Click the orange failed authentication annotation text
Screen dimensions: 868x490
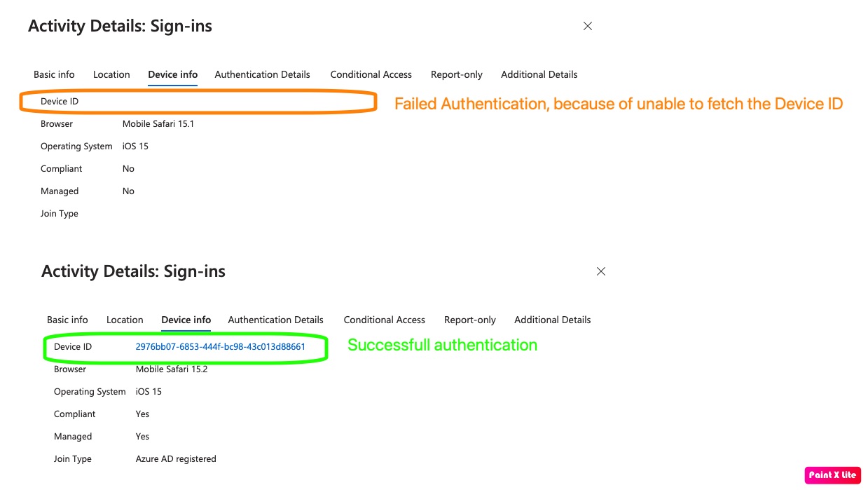pyautogui.click(x=618, y=104)
